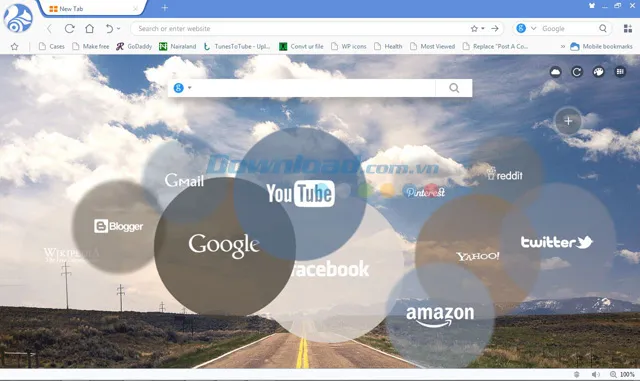Go to the home page
The image size is (640, 381).
click(89, 29)
